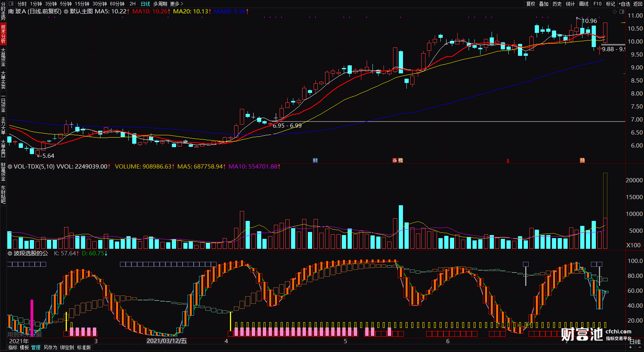Click the minus zoom icon bottom-right
Image resolution: width=644 pixels, height=352 pixels.
[x=640, y=347]
